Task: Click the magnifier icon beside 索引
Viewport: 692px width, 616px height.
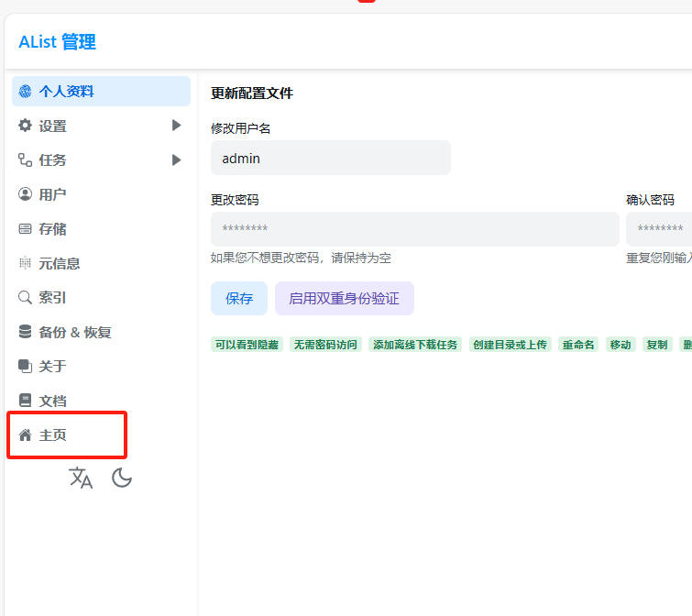Action: coord(25,297)
